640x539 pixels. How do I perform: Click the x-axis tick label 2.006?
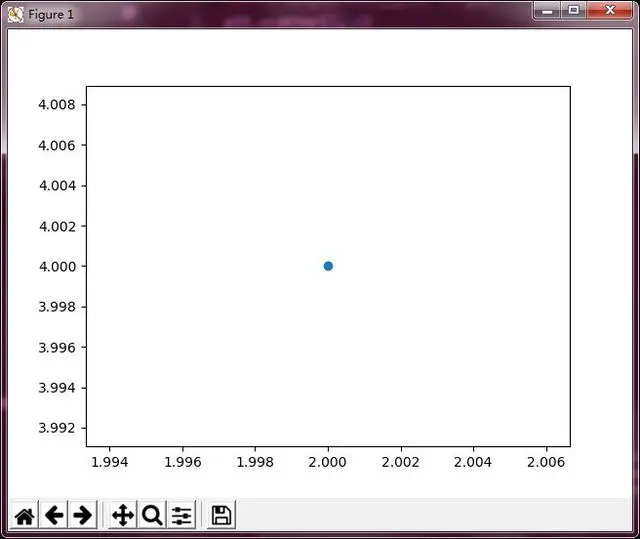546,462
